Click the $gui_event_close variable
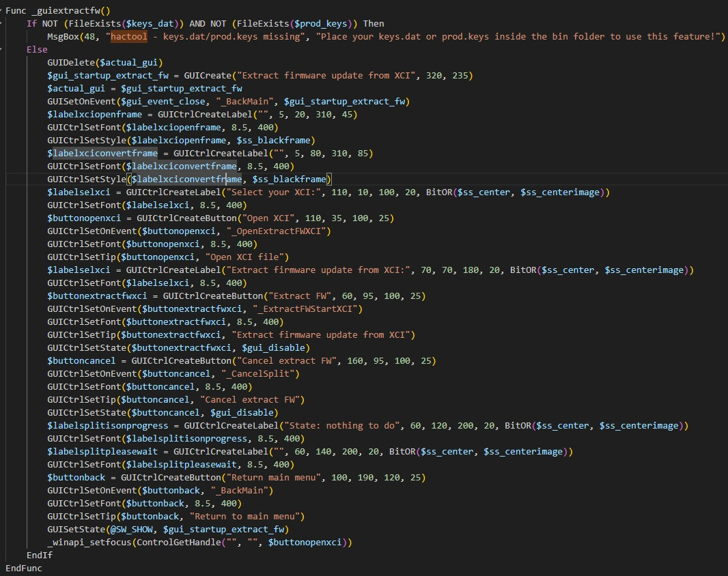 [x=163, y=102]
